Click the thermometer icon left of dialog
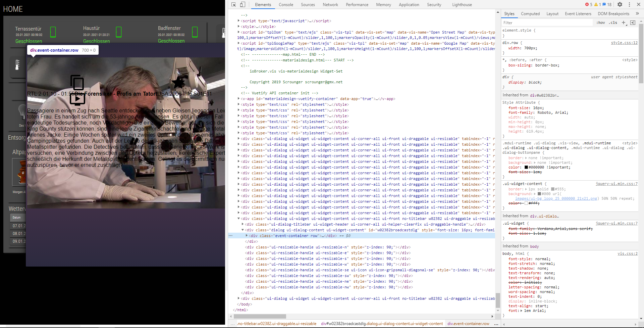This screenshot has width=644, height=328. (x=17, y=64)
